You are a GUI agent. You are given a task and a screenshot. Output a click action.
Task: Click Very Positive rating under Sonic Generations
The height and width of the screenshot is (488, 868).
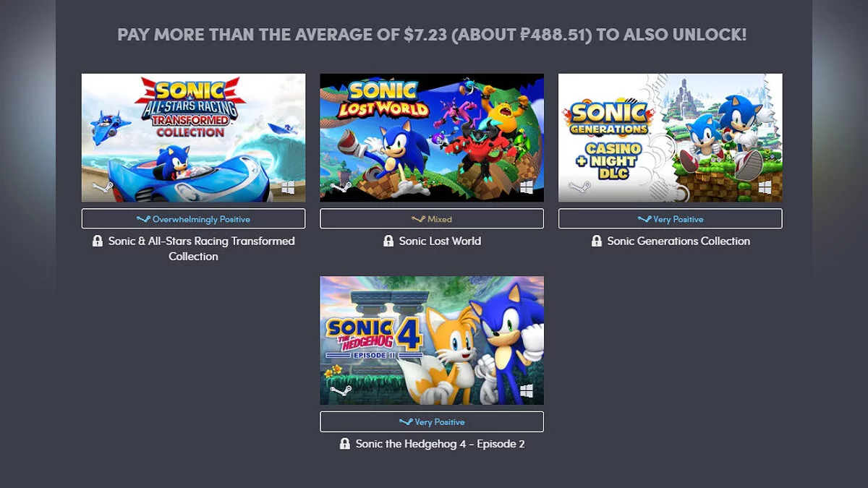click(670, 219)
